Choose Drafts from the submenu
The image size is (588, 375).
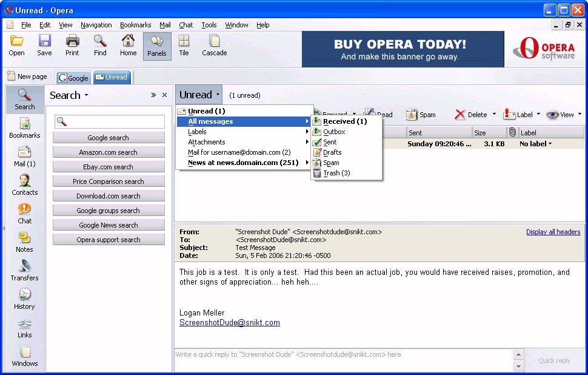tap(332, 152)
